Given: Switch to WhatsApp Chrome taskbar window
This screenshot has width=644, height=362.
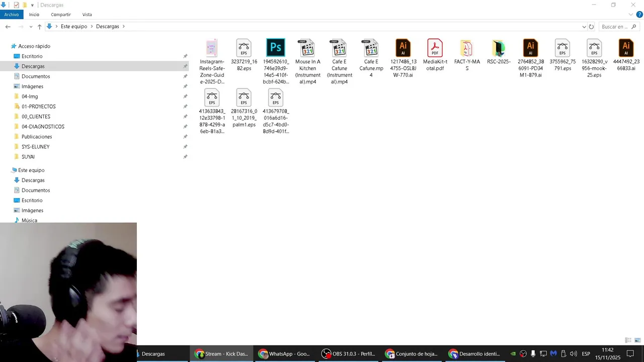Looking at the screenshot, I should point(284,354).
